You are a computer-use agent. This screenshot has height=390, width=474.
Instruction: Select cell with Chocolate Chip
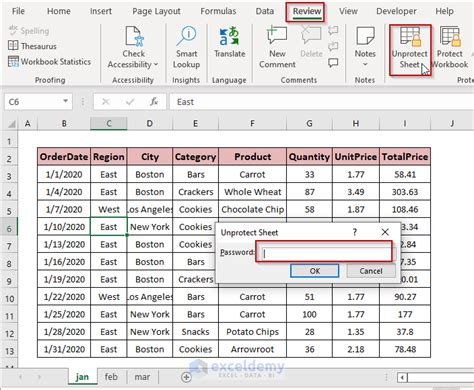coord(252,209)
